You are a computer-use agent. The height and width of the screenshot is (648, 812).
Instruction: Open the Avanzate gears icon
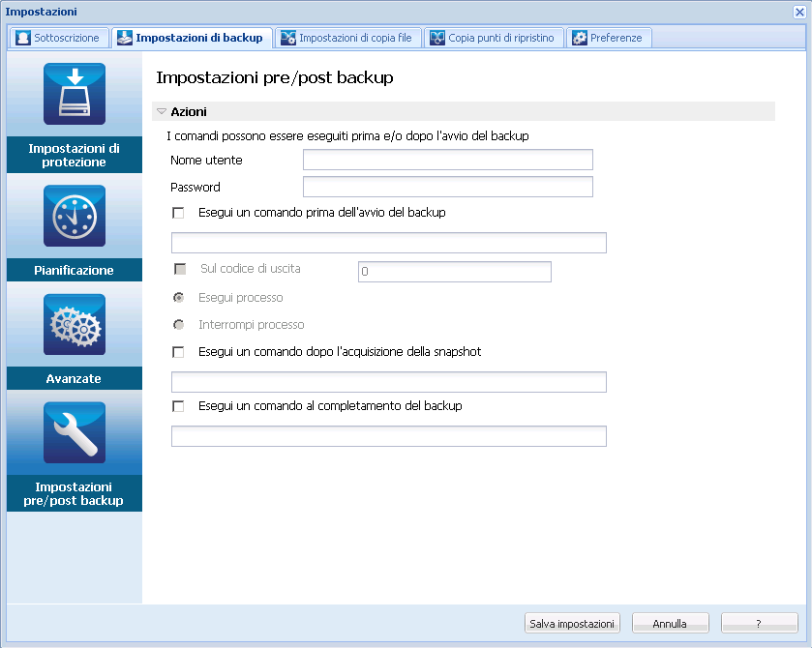click(x=75, y=325)
